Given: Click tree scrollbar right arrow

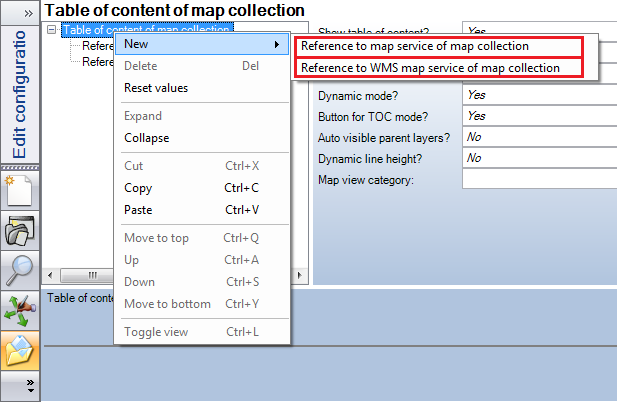Looking at the screenshot, I should click(x=300, y=275).
